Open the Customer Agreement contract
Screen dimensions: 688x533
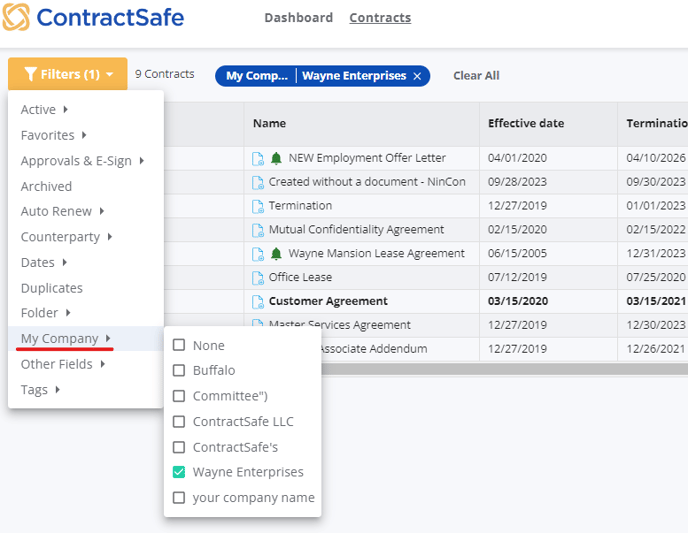328,301
